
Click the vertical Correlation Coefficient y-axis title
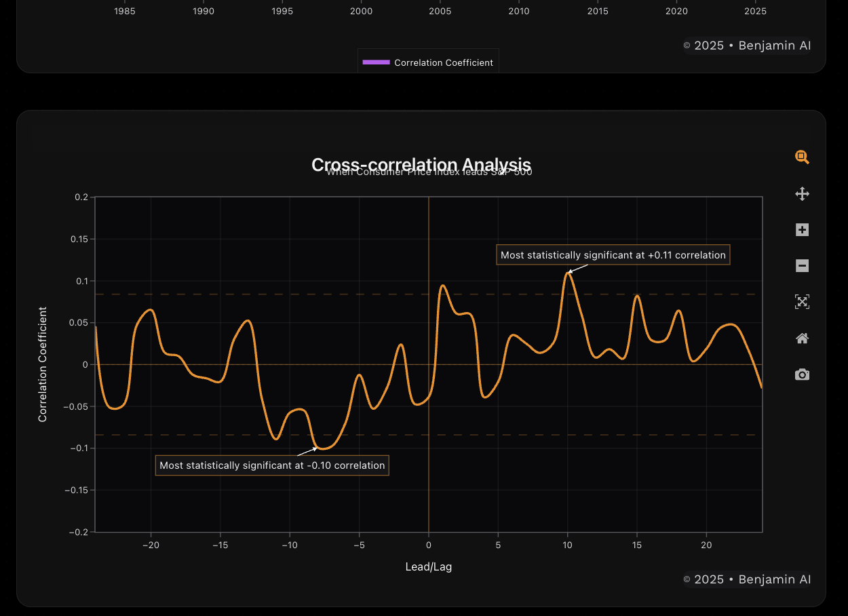click(43, 364)
